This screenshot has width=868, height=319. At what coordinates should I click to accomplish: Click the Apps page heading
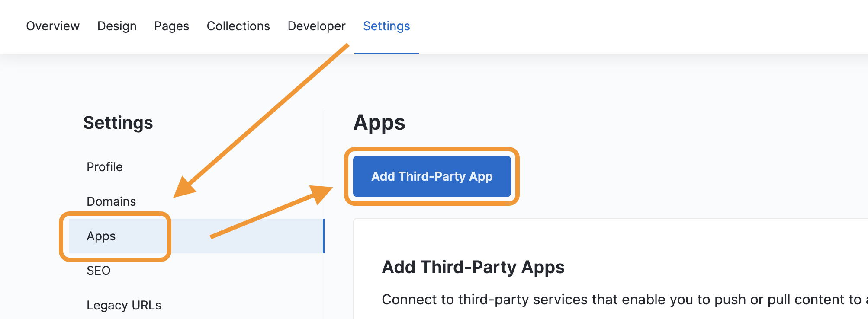[x=379, y=123]
